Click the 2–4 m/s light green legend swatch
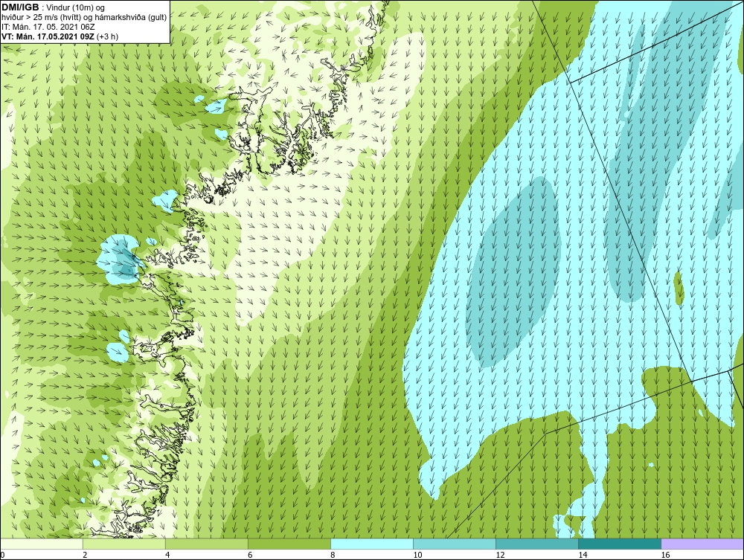The width and height of the screenshot is (744, 560). (124, 544)
